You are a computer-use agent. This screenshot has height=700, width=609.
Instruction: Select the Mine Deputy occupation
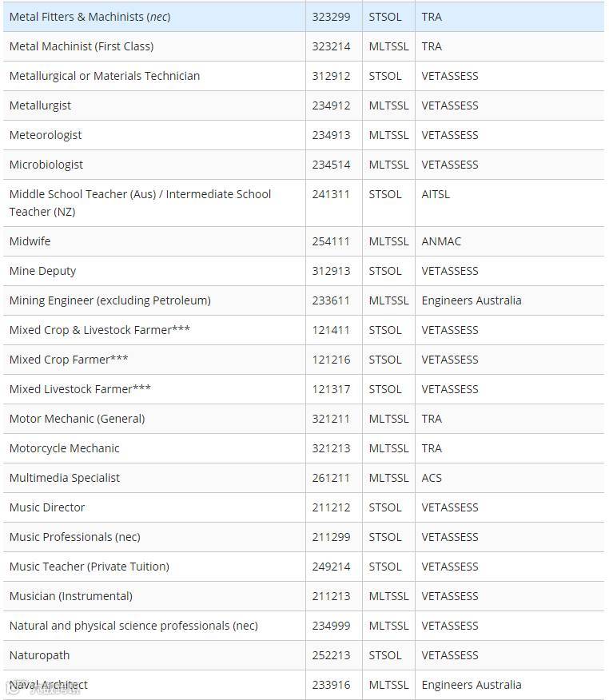click(x=42, y=271)
